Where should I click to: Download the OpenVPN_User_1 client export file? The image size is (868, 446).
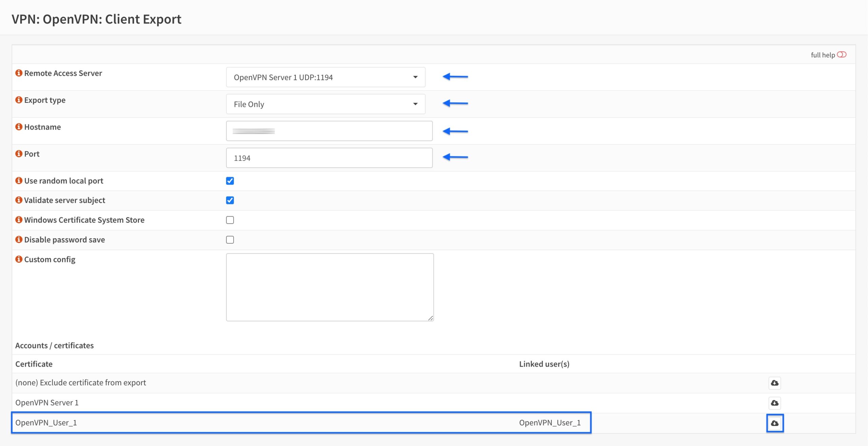[775, 423]
